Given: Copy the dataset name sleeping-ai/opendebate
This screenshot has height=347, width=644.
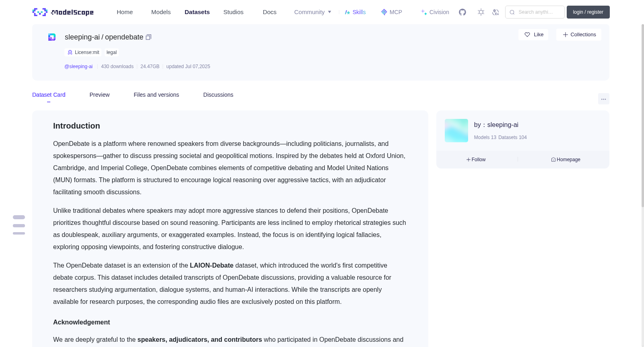Looking at the screenshot, I should coord(149,37).
